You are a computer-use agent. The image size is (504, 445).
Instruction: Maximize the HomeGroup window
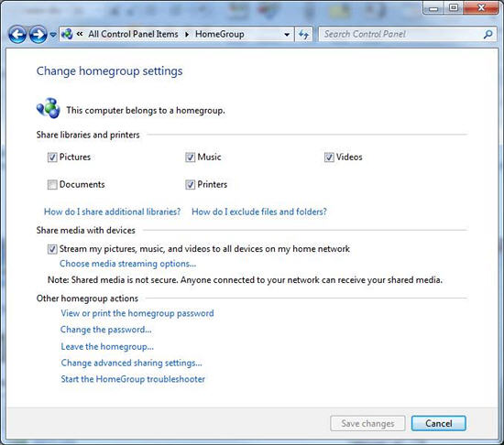pos(454,7)
